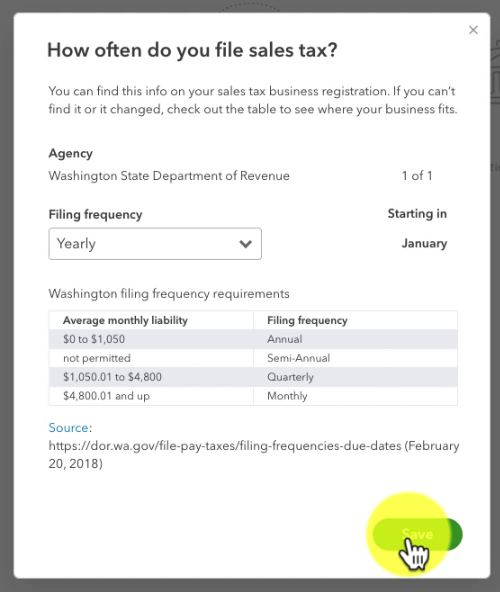Click the $1,050.01 to $4,800 cell
Viewport: 500px width, 592px height.
tap(112, 377)
